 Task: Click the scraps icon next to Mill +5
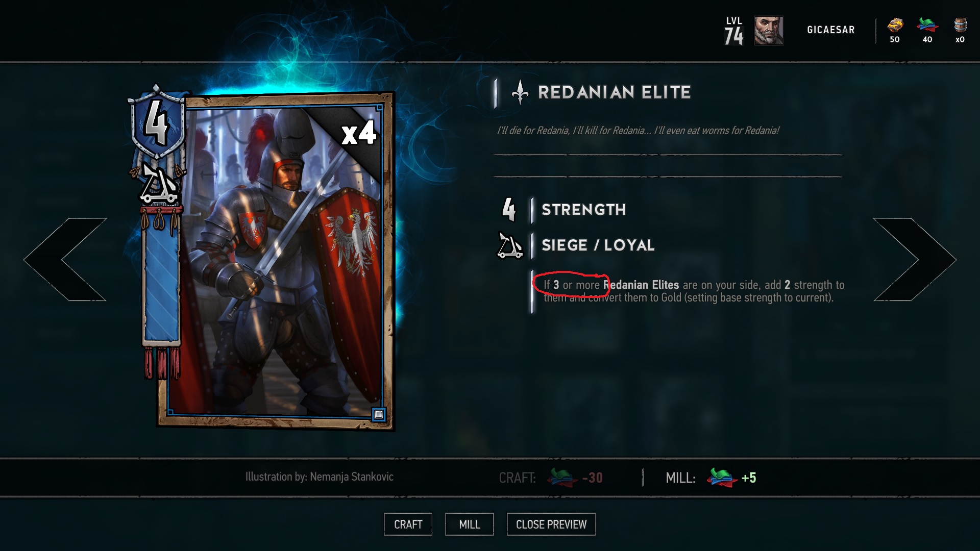(x=722, y=478)
